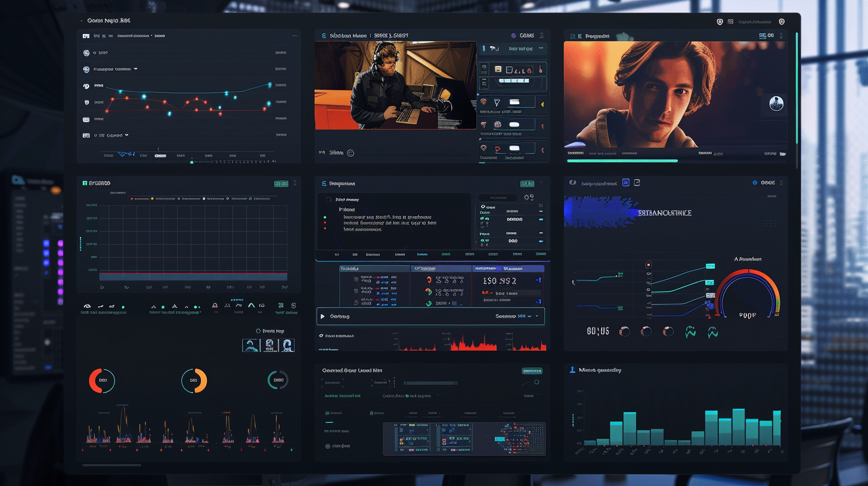Toggle the white pill switch in the funnel row
The height and width of the screenshot is (486, 868).
[514, 102]
